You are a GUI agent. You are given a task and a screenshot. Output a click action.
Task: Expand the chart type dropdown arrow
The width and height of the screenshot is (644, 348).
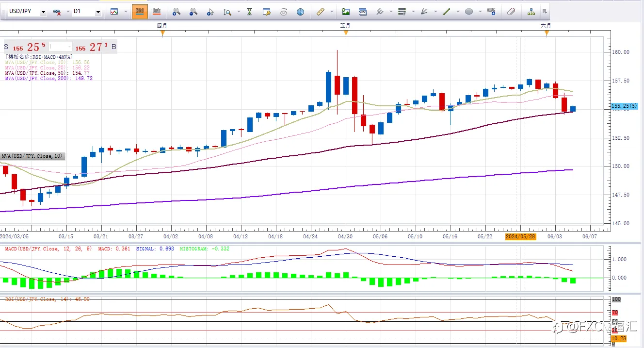point(125,12)
